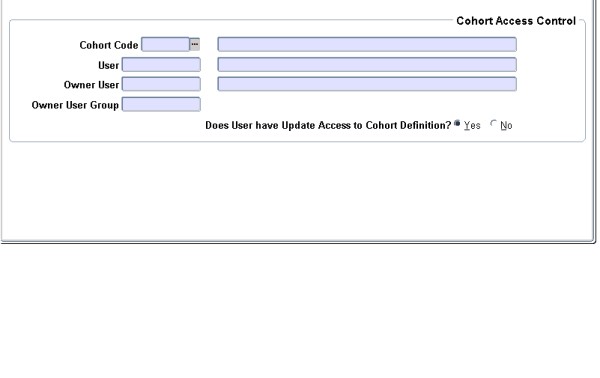
Task: Click the No text label
Action: [506, 125]
